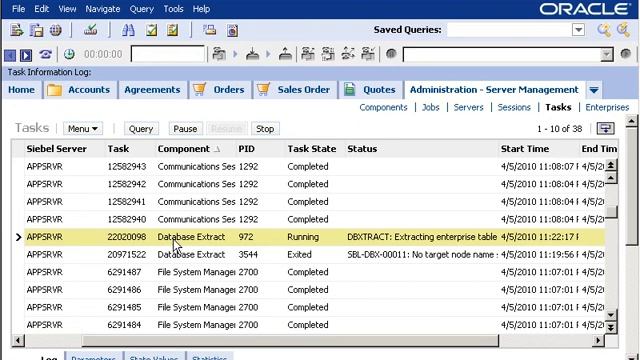Open the Sessions view link

514,107
